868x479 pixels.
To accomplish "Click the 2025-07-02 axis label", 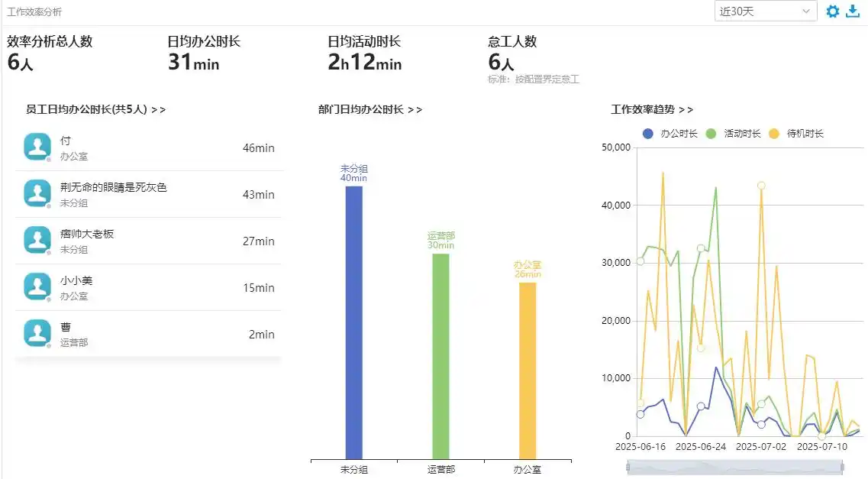I will 761,446.
